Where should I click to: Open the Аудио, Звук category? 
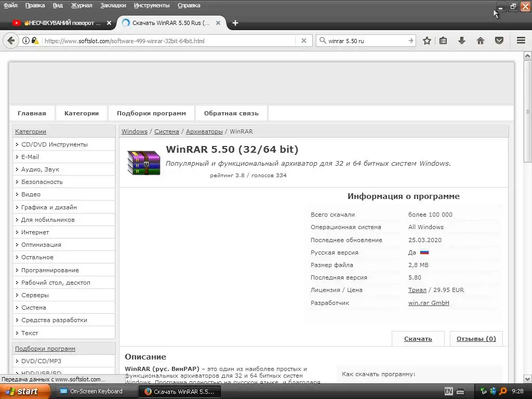(40, 169)
